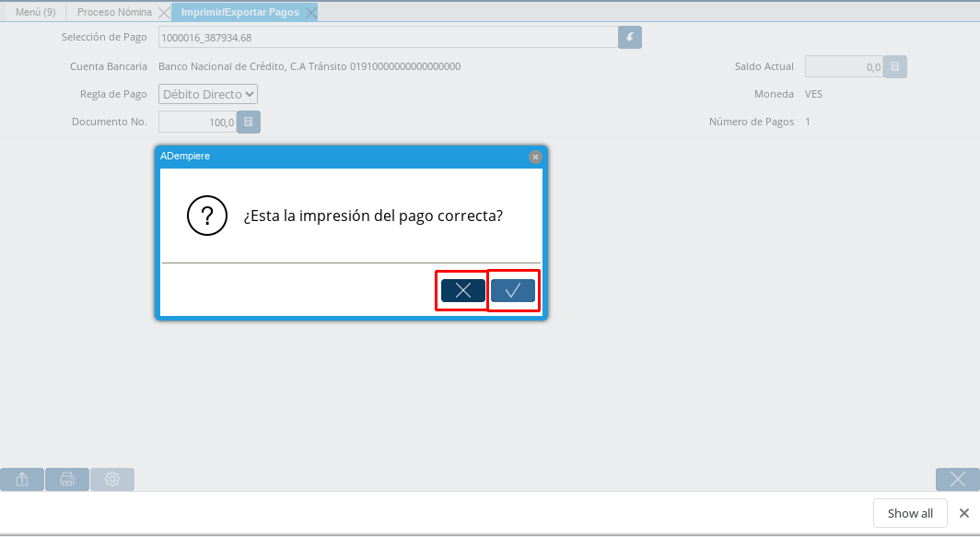Close the ADempiere question dialog

coord(535,157)
